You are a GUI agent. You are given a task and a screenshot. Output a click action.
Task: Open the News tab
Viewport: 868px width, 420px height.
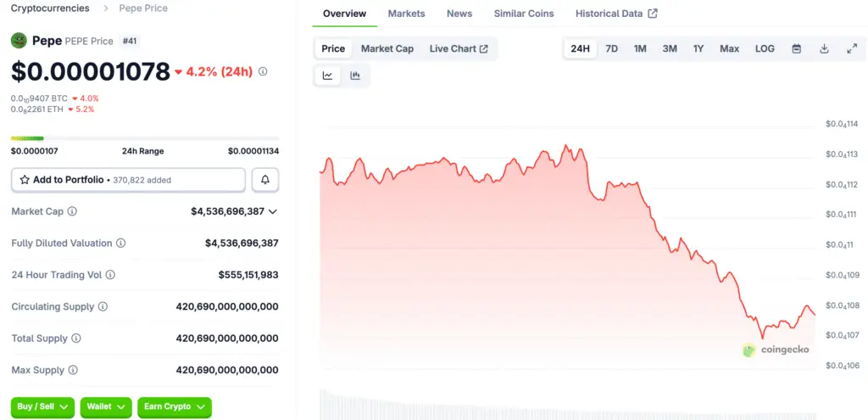[x=459, y=14]
